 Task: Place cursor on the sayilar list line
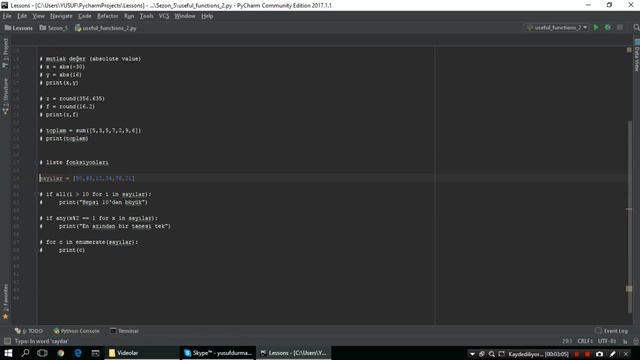pos(87,178)
